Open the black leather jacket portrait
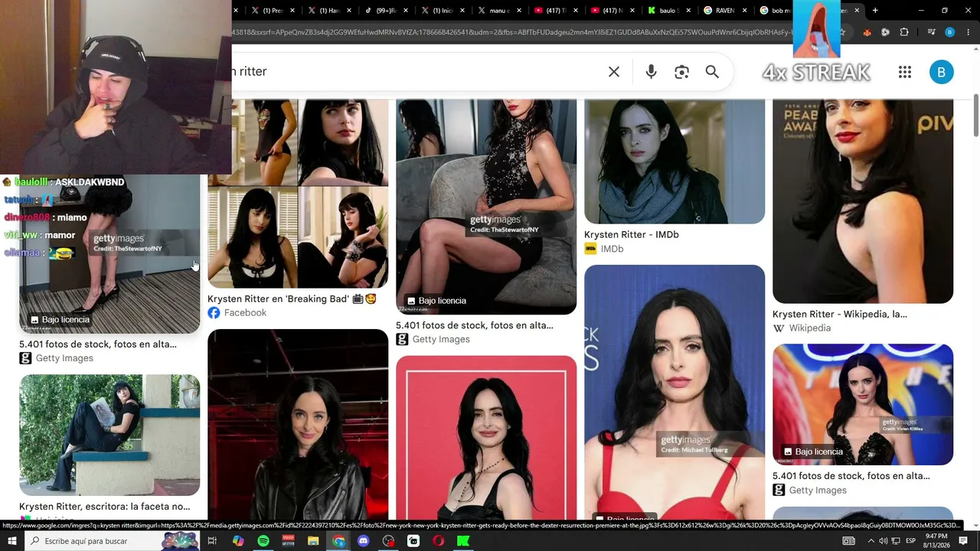 tap(298, 425)
